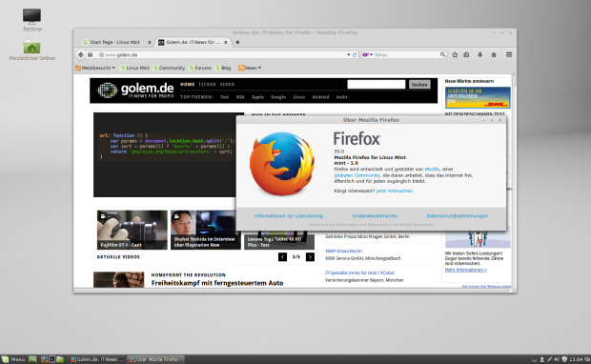Switch to Über Mozilla Firefox in taskbar
This screenshot has height=364, width=591.
(156, 359)
